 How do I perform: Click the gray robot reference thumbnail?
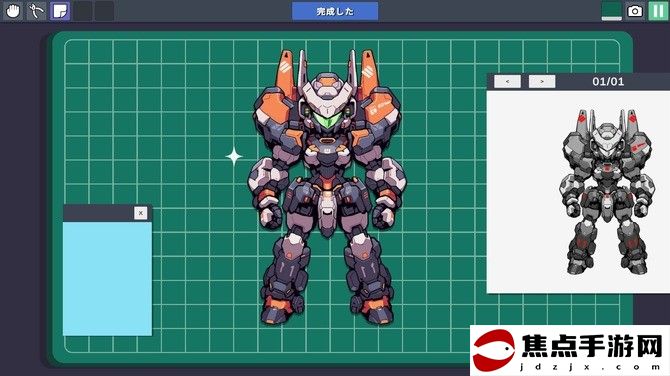point(607,192)
